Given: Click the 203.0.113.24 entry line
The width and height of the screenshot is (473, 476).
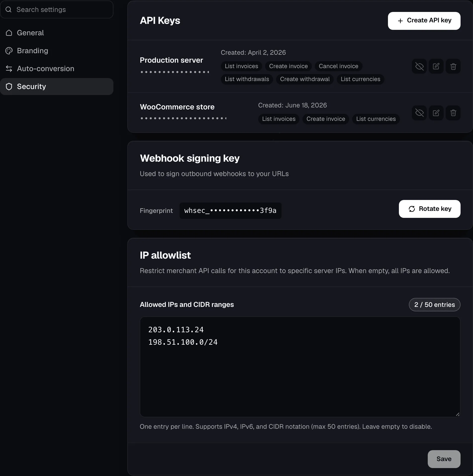Looking at the screenshot, I should click(176, 330).
